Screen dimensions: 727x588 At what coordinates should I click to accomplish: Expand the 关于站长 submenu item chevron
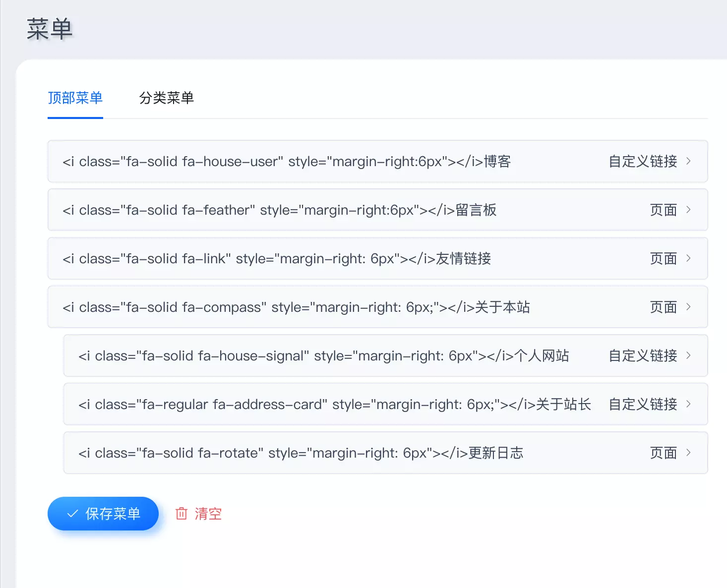[688, 404]
